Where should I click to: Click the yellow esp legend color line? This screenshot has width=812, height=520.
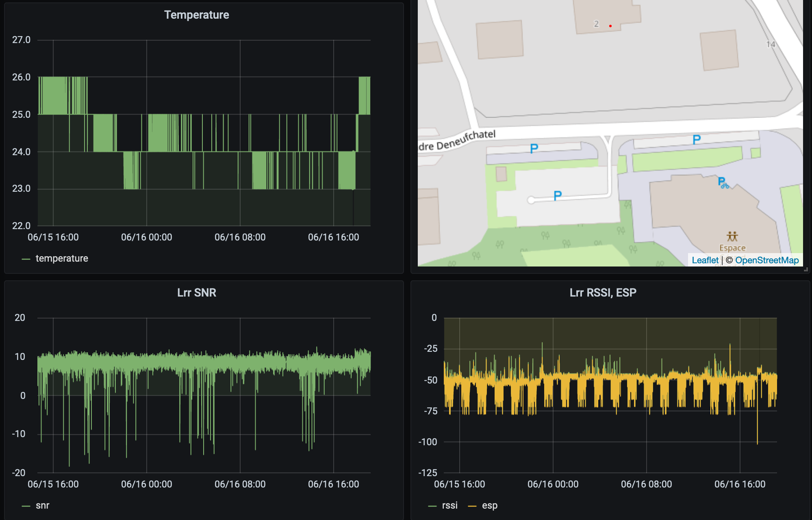click(472, 506)
